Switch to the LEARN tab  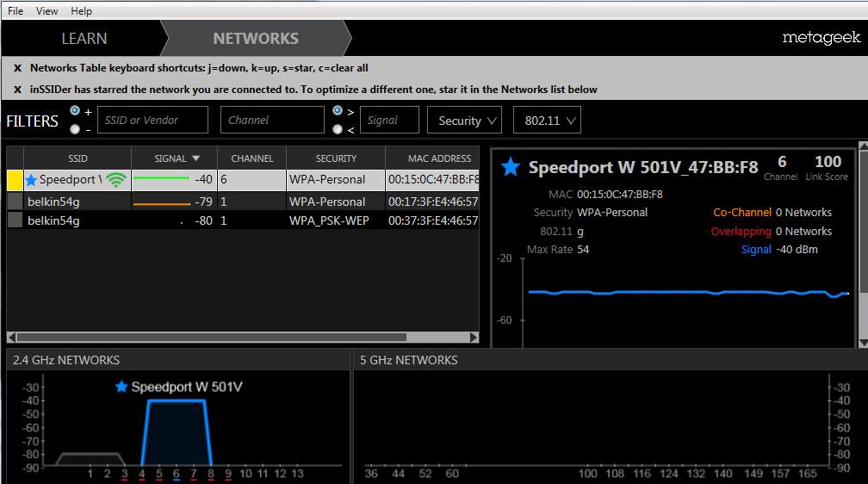pos(84,38)
